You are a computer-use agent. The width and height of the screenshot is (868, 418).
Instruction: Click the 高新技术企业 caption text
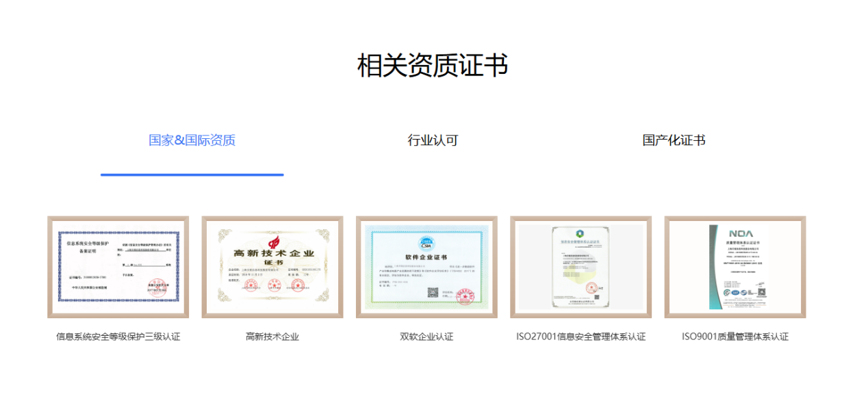pos(272,337)
